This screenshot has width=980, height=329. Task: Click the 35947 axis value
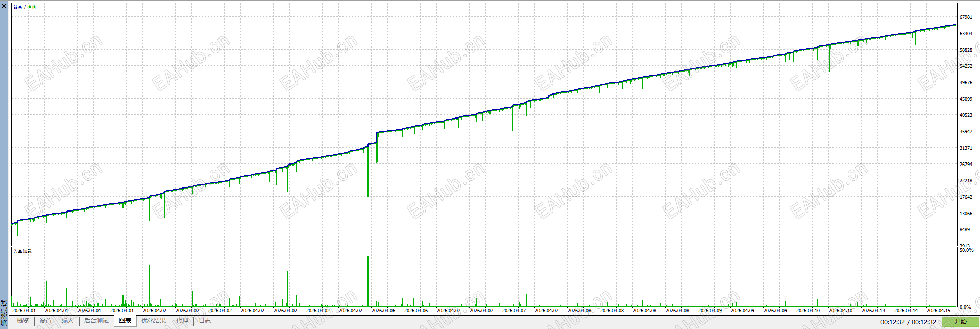966,132
